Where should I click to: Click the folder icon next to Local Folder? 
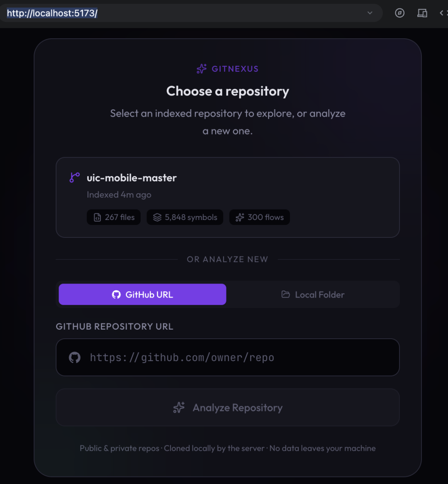tap(286, 294)
